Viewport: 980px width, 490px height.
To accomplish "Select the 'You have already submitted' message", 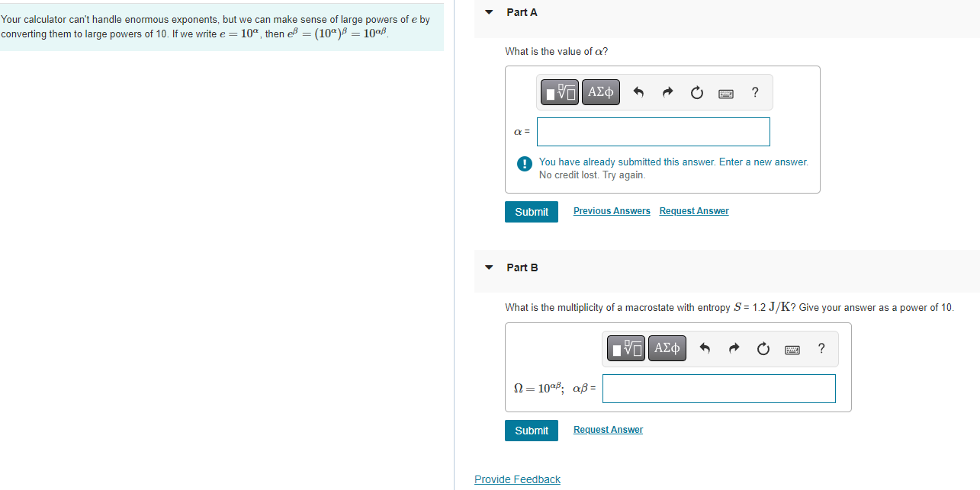I will click(x=673, y=162).
